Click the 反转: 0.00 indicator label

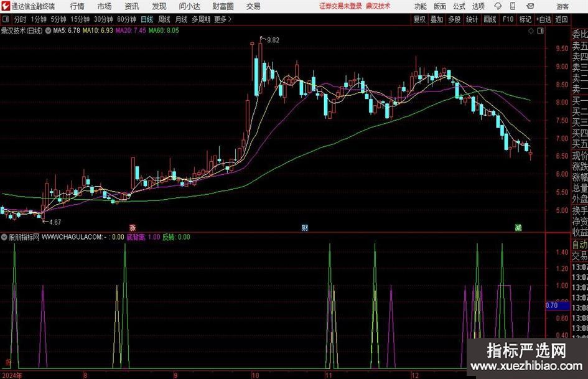coord(176,237)
